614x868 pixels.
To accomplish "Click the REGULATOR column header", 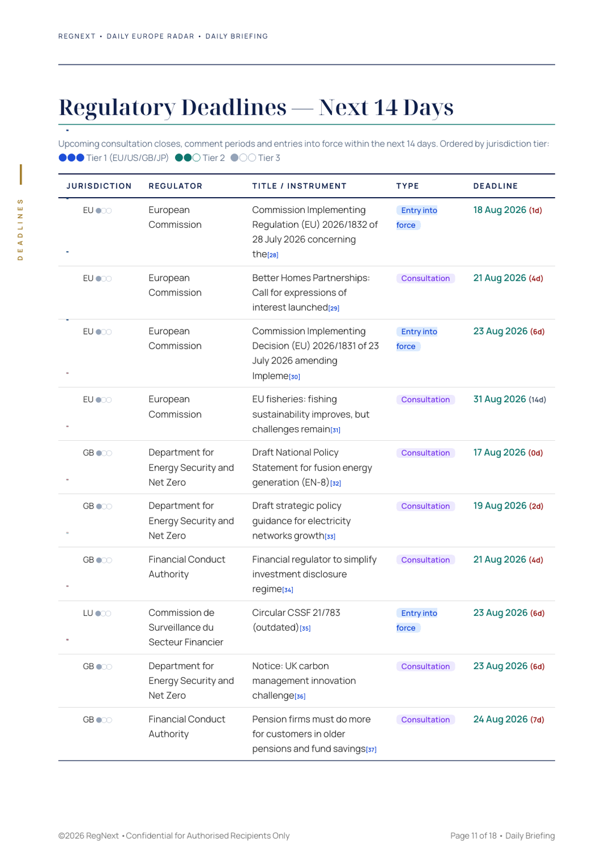I will 176,186.
